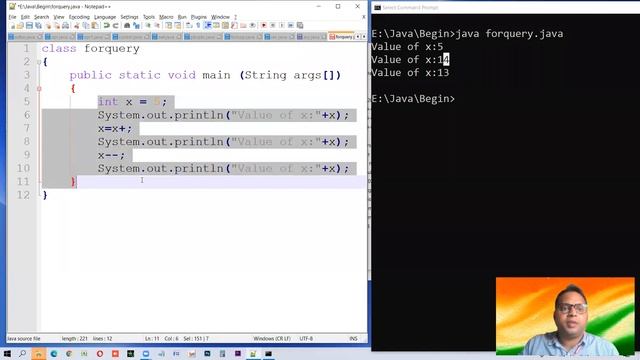Click the menu bar X to close document
640x360 pixels.
(x=364, y=17)
